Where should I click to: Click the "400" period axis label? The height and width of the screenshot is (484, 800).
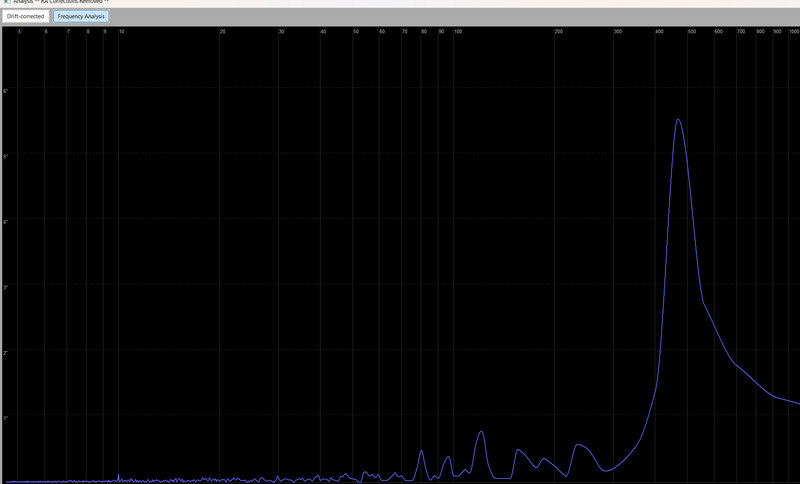pos(659,32)
